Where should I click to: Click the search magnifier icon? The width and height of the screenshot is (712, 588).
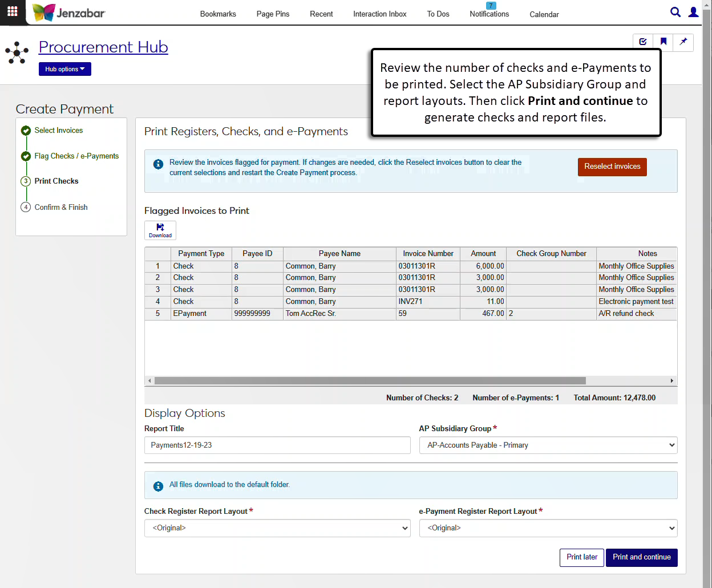pos(675,12)
